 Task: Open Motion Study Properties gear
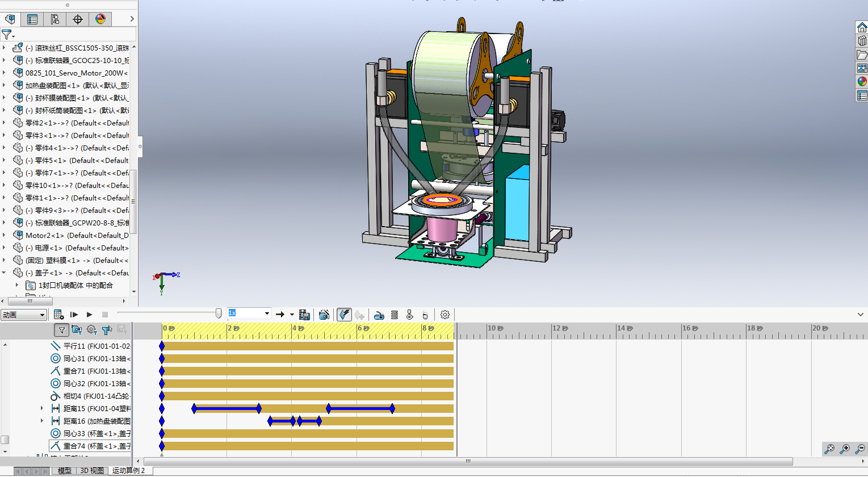(445, 314)
